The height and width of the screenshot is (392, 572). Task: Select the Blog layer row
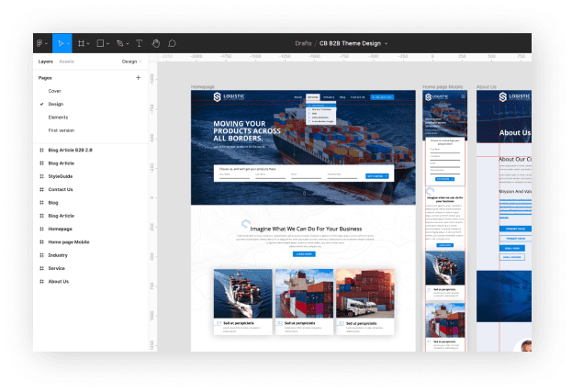pos(91,203)
